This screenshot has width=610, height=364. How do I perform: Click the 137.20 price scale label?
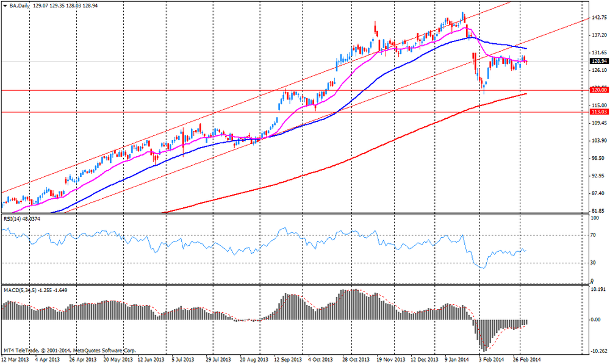point(599,35)
